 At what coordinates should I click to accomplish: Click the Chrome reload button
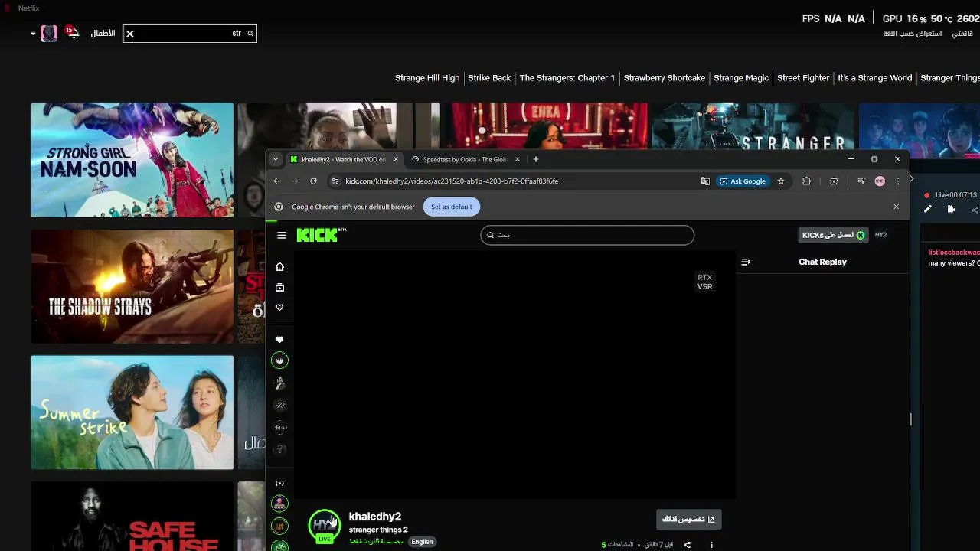313,181
